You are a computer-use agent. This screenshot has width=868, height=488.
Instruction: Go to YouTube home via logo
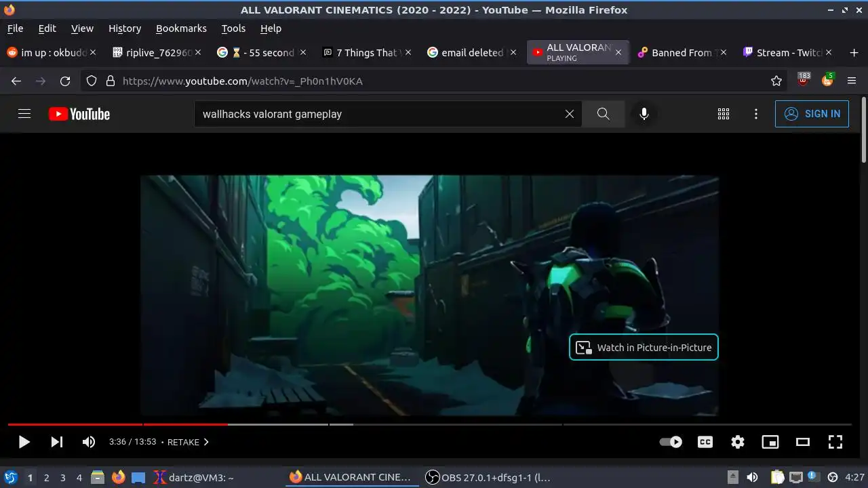(x=79, y=114)
